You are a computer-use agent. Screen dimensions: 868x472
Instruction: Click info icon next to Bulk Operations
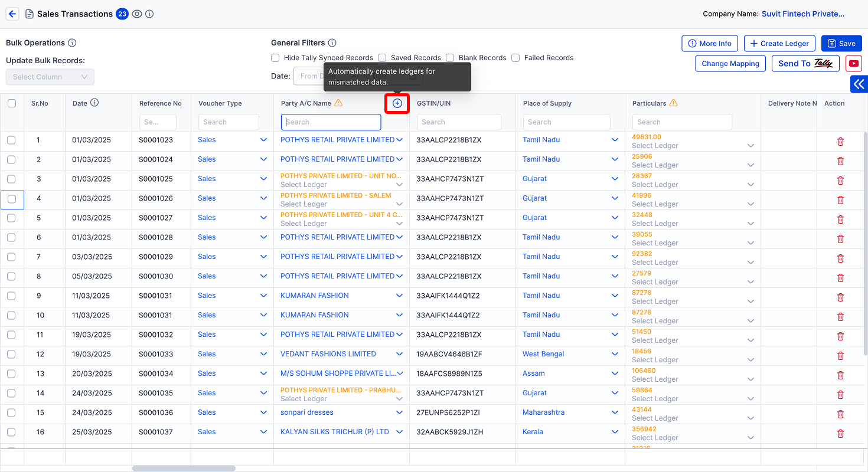[72, 43]
